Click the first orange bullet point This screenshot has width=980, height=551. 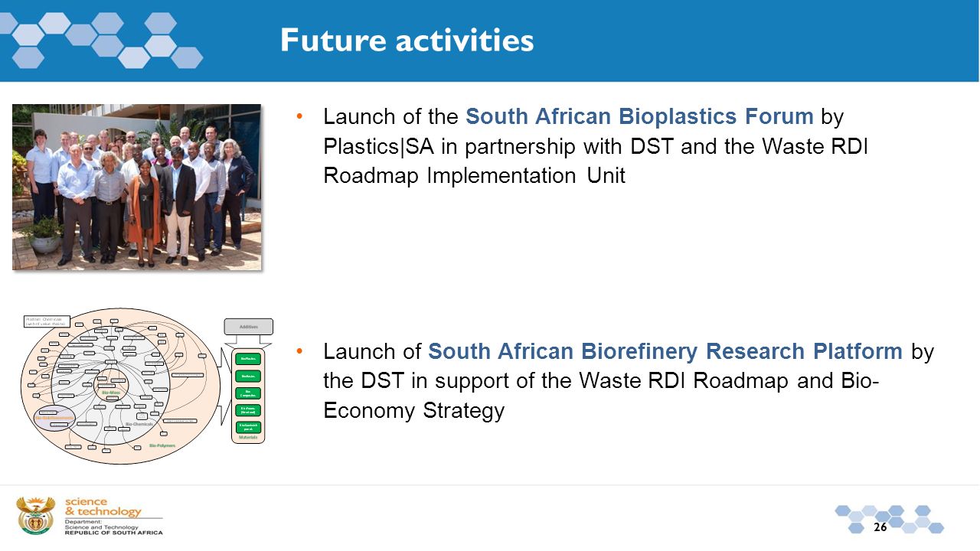tap(300, 116)
